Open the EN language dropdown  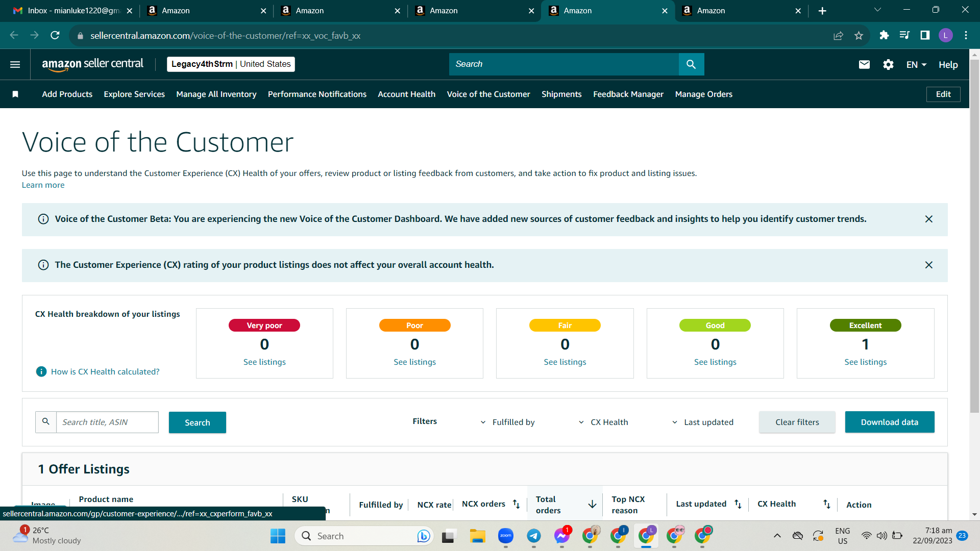point(916,65)
